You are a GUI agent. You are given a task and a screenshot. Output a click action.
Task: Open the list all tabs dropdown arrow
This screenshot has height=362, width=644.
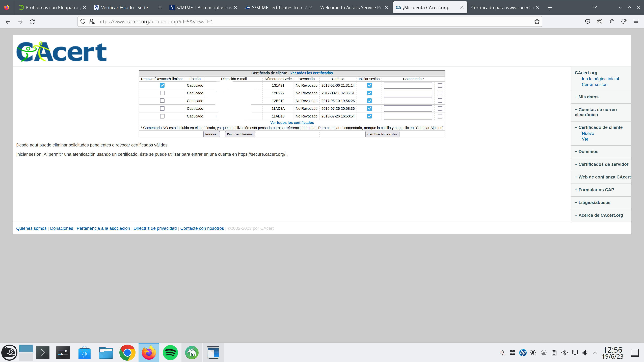click(595, 8)
